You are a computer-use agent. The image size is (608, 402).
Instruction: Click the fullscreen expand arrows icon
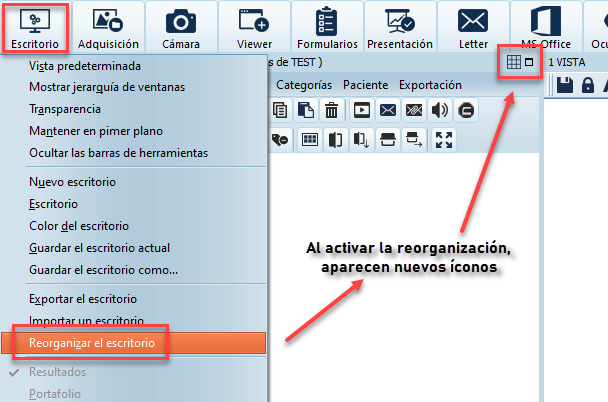(x=444, y=140)
